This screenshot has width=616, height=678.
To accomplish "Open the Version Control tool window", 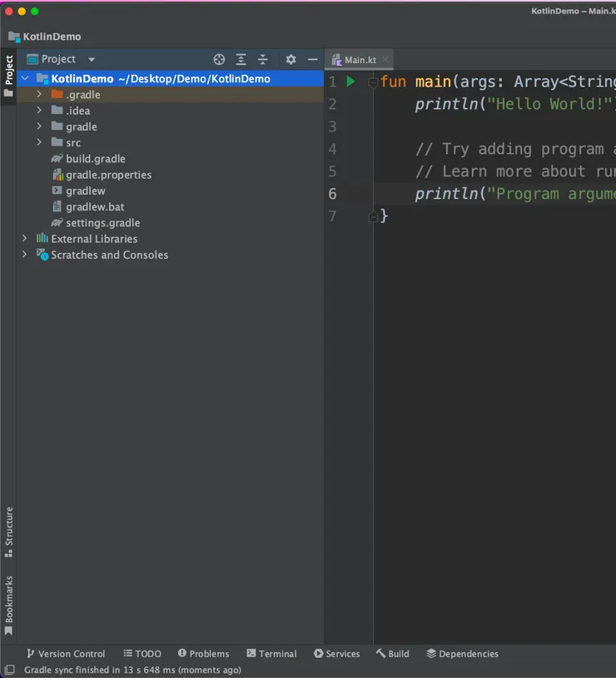I will pyautogui.click(x=66, y=653).
